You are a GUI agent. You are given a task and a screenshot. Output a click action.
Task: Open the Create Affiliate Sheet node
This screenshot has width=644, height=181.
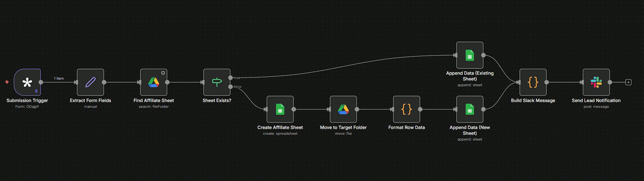(280, 109)
